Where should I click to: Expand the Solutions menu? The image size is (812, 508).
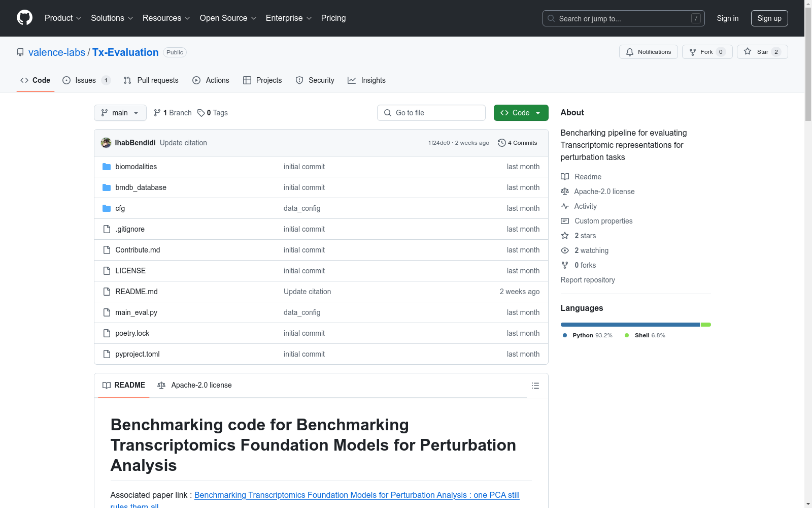click(x=112, y=18)
